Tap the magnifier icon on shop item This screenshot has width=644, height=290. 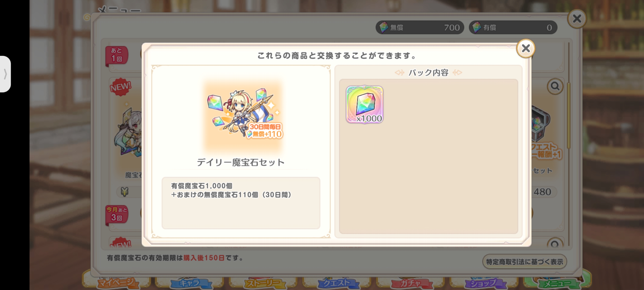click(555, 86)
